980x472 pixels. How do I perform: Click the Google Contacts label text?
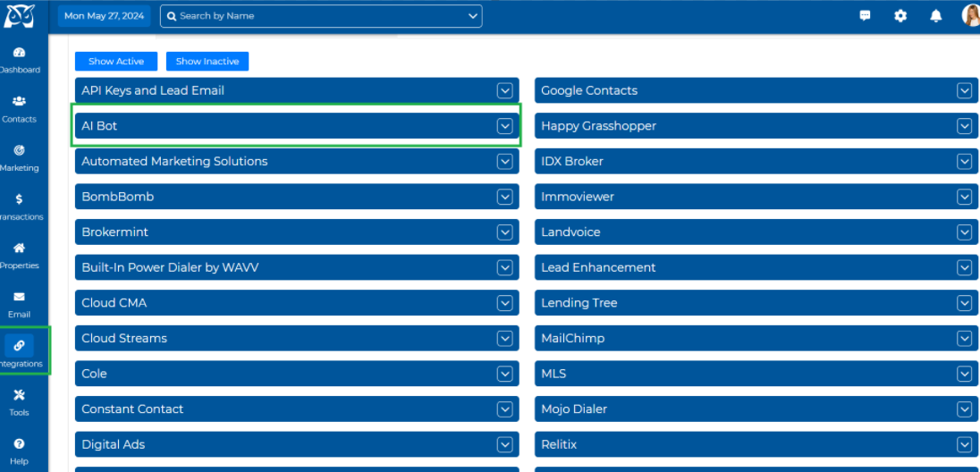(x=589, y=90)
